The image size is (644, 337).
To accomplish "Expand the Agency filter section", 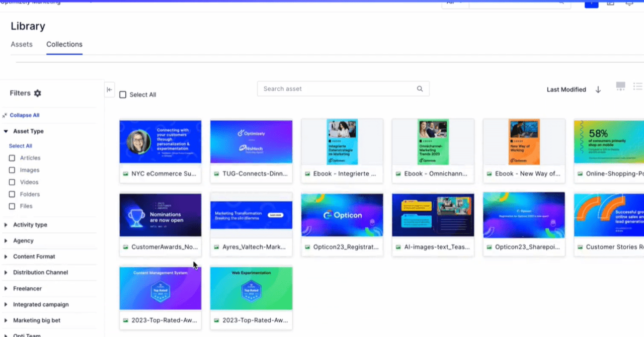I will [6, 241].
